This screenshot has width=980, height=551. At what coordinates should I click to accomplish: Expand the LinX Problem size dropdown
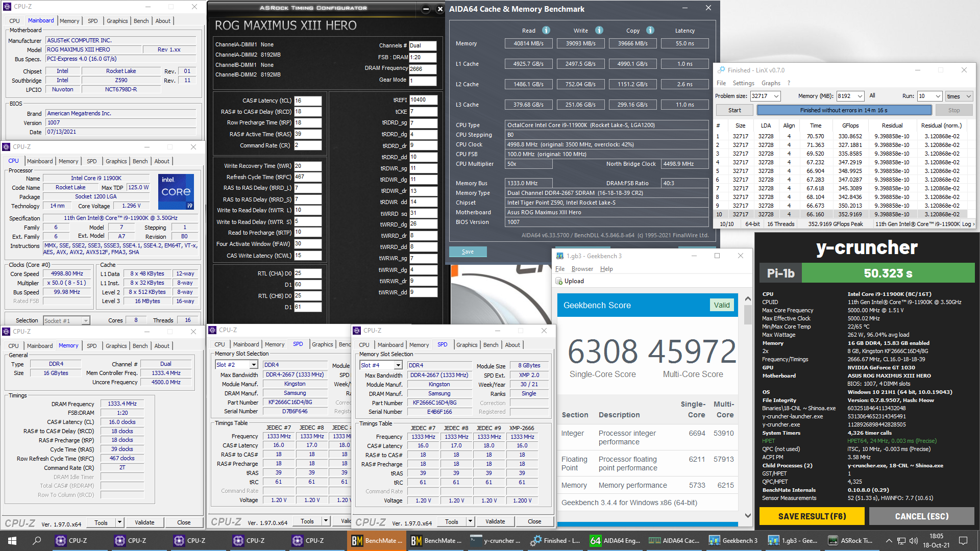coord(776,96)
